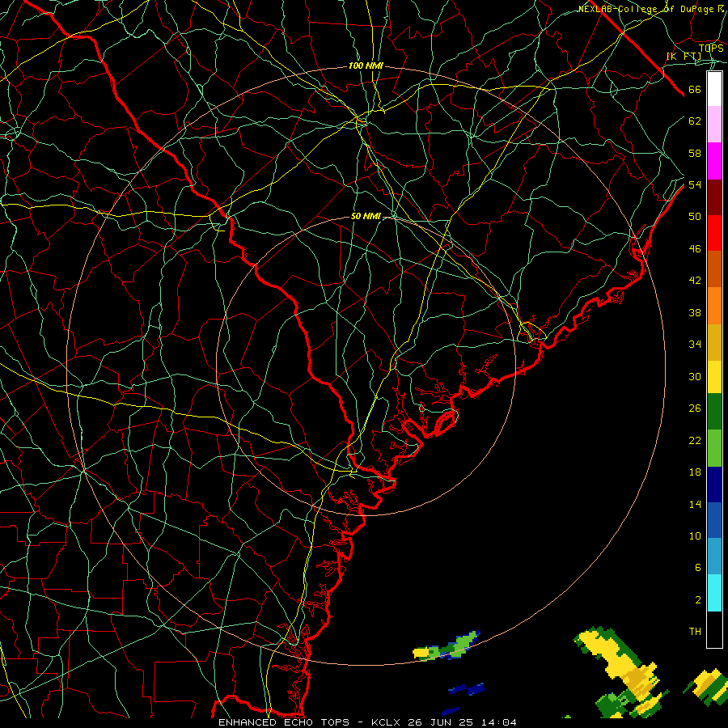Click the green-blue echo on the 100 NMI ring
The width and height of the screenshot is (728, 728).
tap(447, 646)
